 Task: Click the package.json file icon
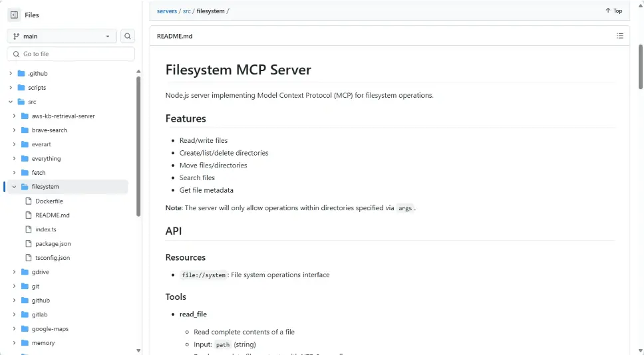click(29, 243)
